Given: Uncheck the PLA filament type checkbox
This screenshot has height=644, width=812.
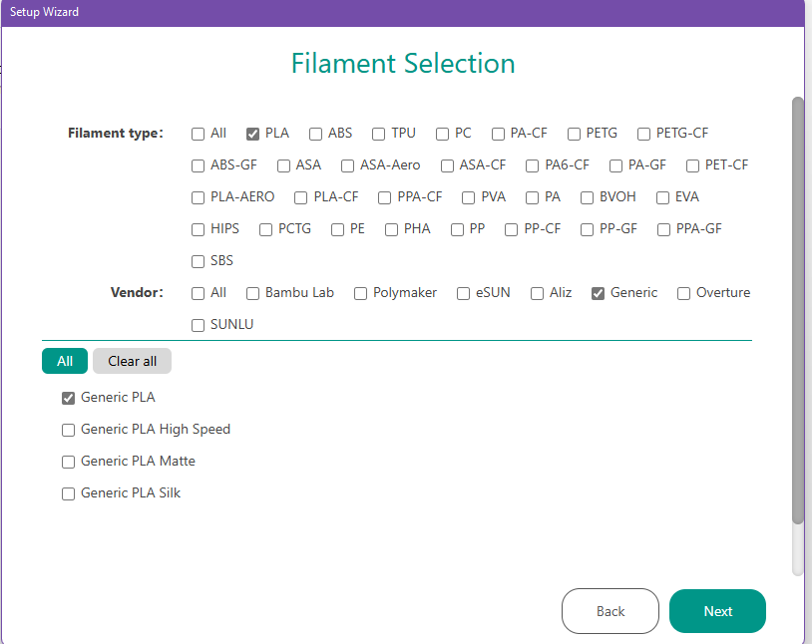Looking at the screenshot, I should click(253, 134).
